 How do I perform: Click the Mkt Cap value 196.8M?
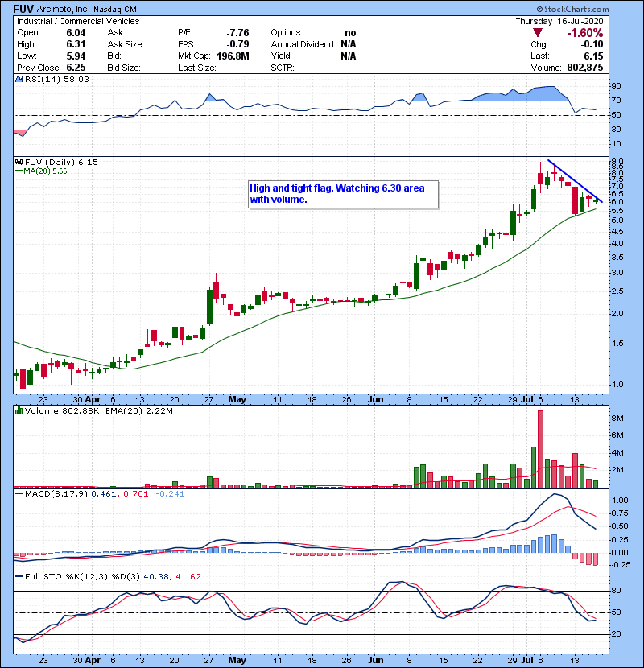tap(233, 56)
